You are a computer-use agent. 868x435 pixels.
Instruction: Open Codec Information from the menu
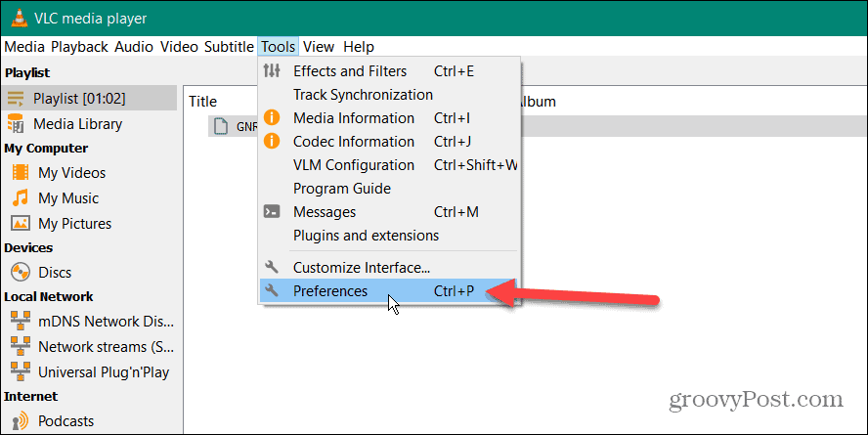click(390, 142)
